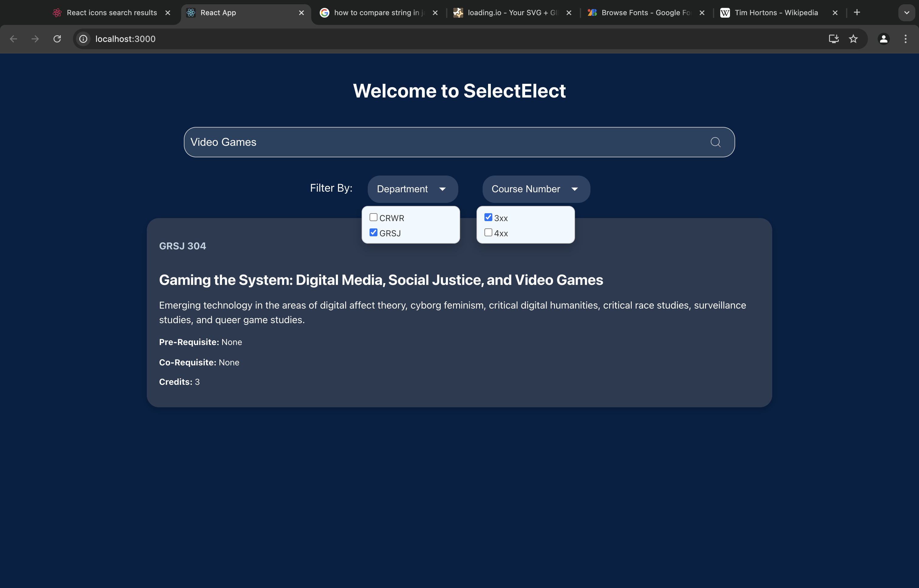The height and width of the screenshot is (588, 919).
Task: Enable the 4xx course number checkbox
Action: (x=488, y=233)
